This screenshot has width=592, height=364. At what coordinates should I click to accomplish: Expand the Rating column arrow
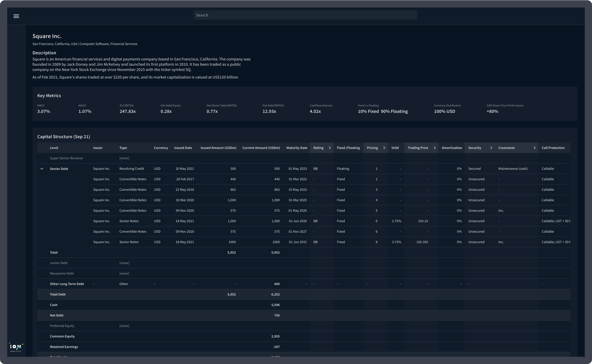(329, 148)
